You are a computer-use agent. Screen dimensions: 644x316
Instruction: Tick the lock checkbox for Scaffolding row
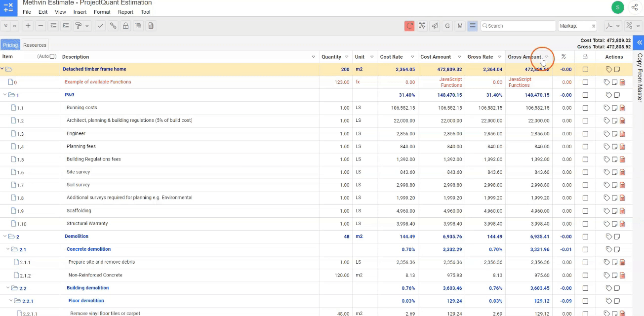pyautogui.click(x=585, y=211)
